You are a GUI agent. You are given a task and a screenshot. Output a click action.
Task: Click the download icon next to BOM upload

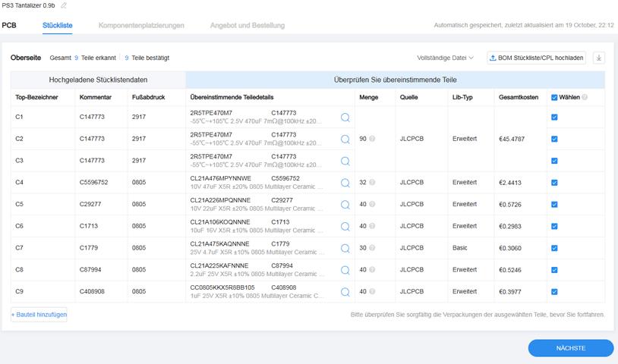(598, 58)
